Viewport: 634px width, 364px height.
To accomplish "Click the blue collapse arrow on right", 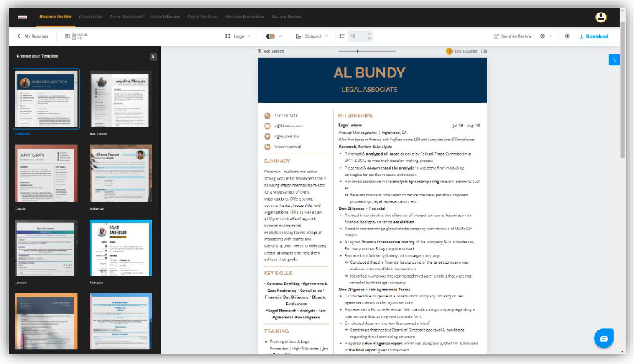I will tap(614, 60).
